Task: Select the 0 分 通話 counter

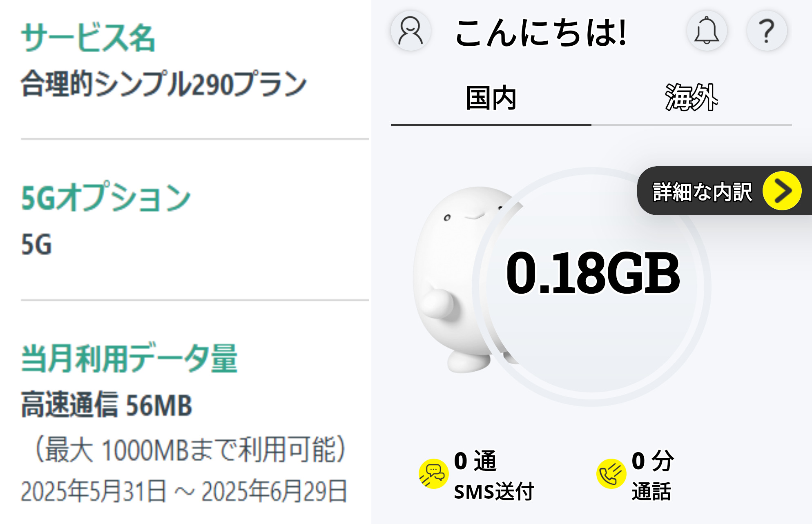Action: tap(652, 476)
